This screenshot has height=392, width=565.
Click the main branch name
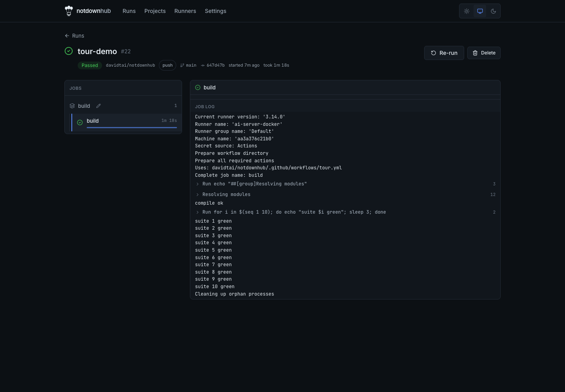191,65
